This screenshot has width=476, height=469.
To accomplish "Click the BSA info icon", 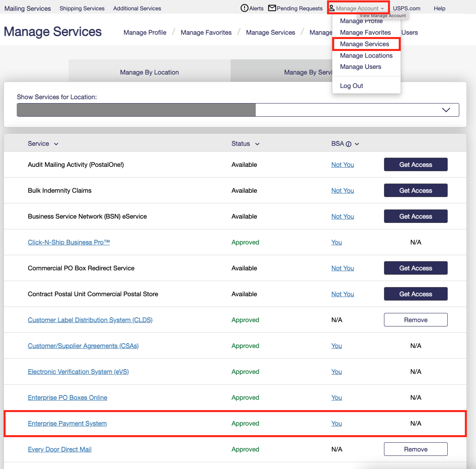I will 349,144.
